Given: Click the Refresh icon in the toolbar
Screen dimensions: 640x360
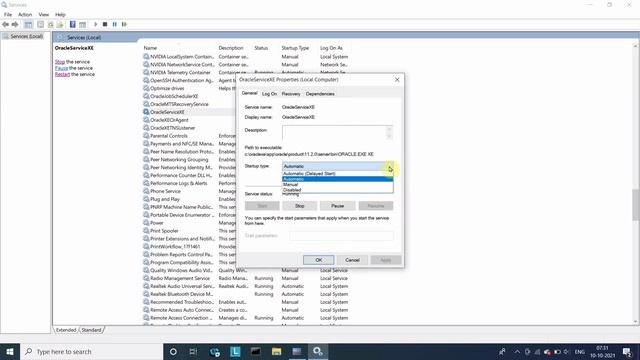Looking at the screenshot, I should [x=51, y=24].
